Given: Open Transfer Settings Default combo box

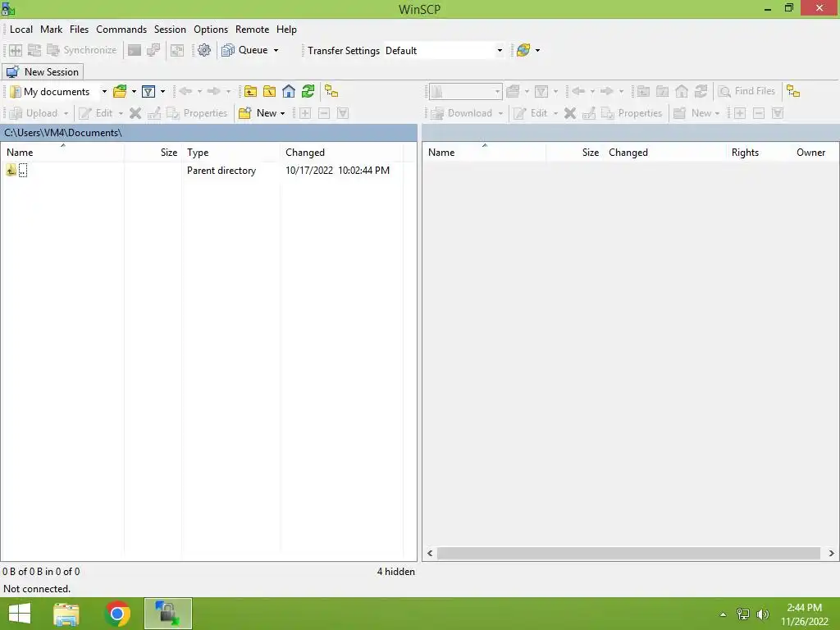Looking at the screenshot, I should [x=444, y=50].
